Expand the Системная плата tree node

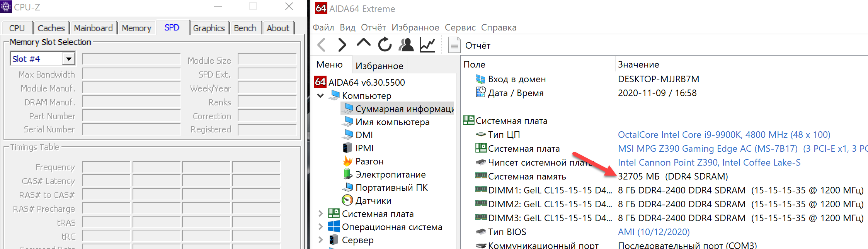pos(320,213)
